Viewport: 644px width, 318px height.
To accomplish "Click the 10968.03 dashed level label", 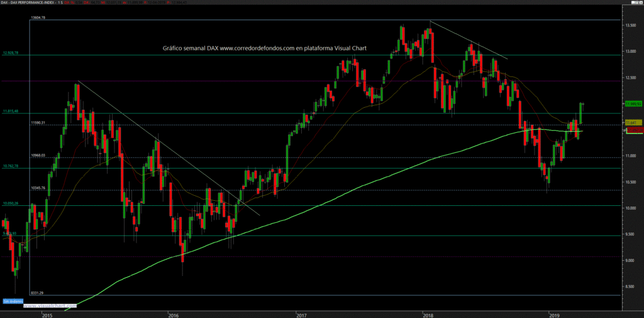I will point(38,155).
